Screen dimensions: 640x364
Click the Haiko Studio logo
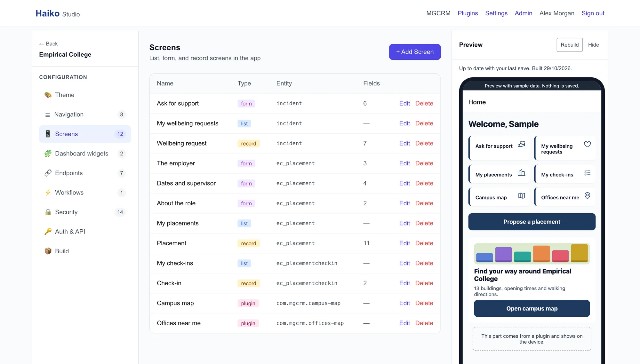58,13
